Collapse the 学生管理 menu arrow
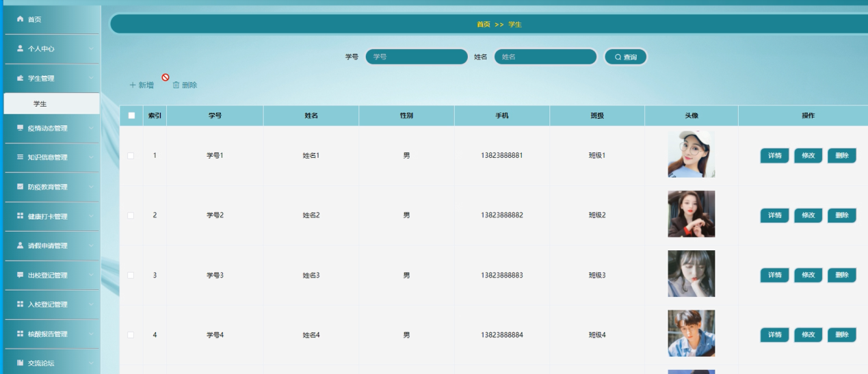This screenshot has height=374, width=868. (x=91, y=78)
